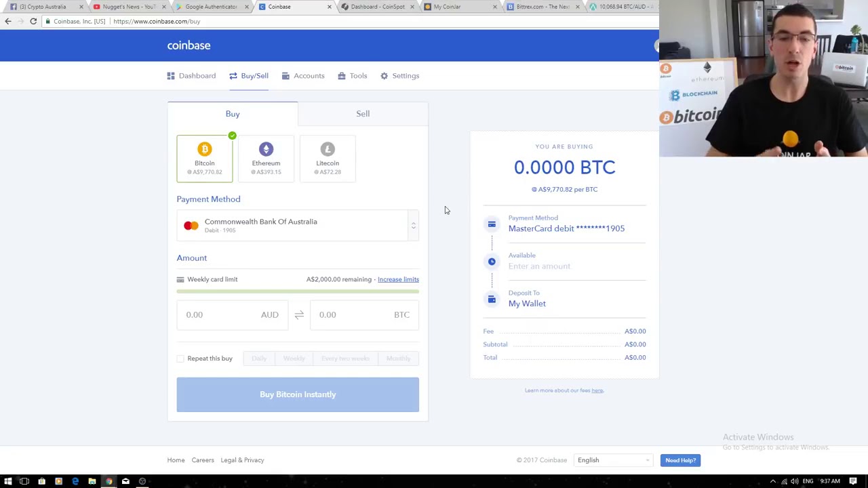Image resolution: width=868 pixels, height=488 pixels.
Task: Open Task View on the taskbar
Action: (x=24, y=481)
